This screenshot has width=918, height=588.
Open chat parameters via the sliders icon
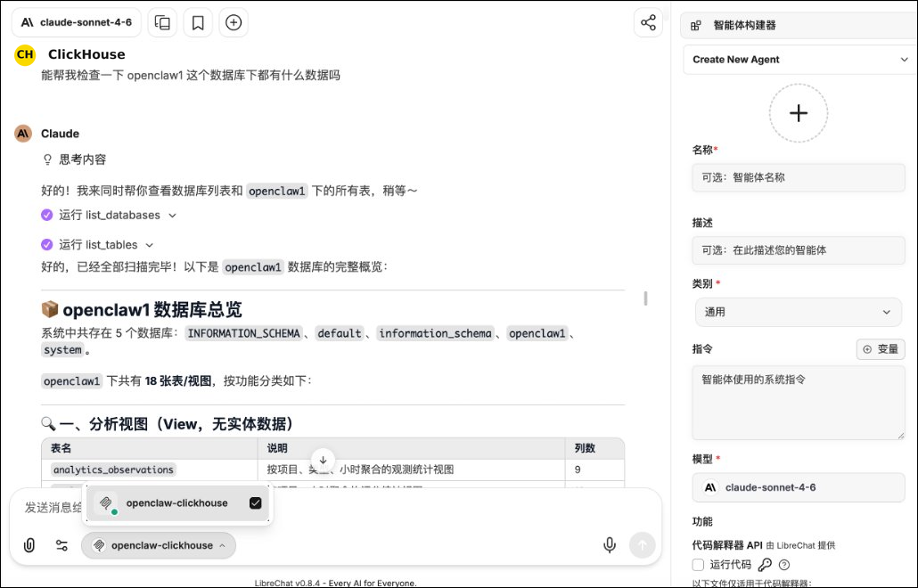click(61, 544)
